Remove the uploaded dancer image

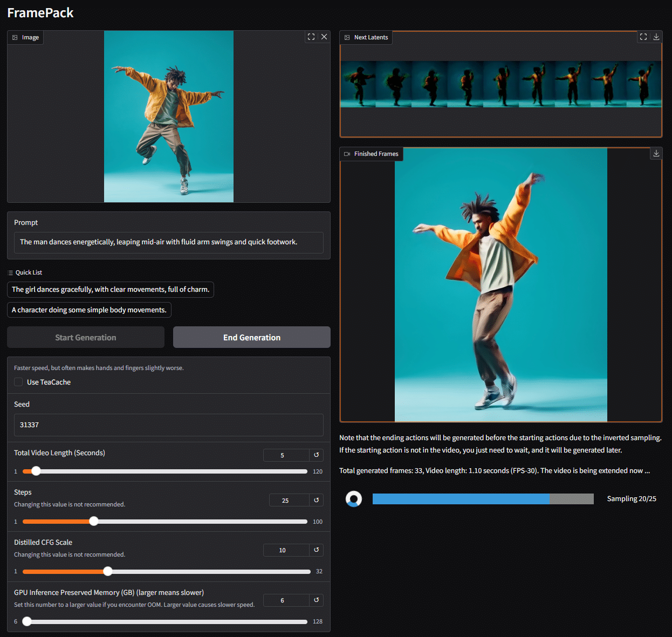[x=324, y=37]
